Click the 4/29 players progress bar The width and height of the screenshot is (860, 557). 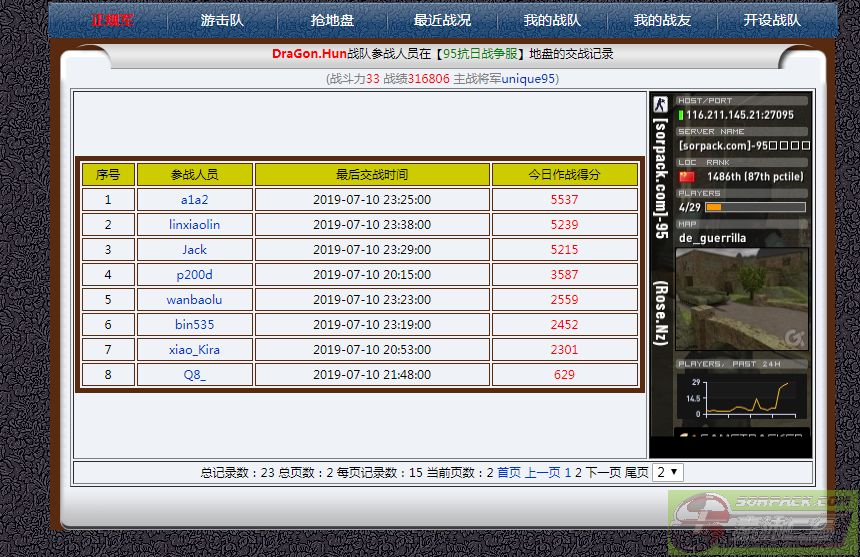pos(755,207)
